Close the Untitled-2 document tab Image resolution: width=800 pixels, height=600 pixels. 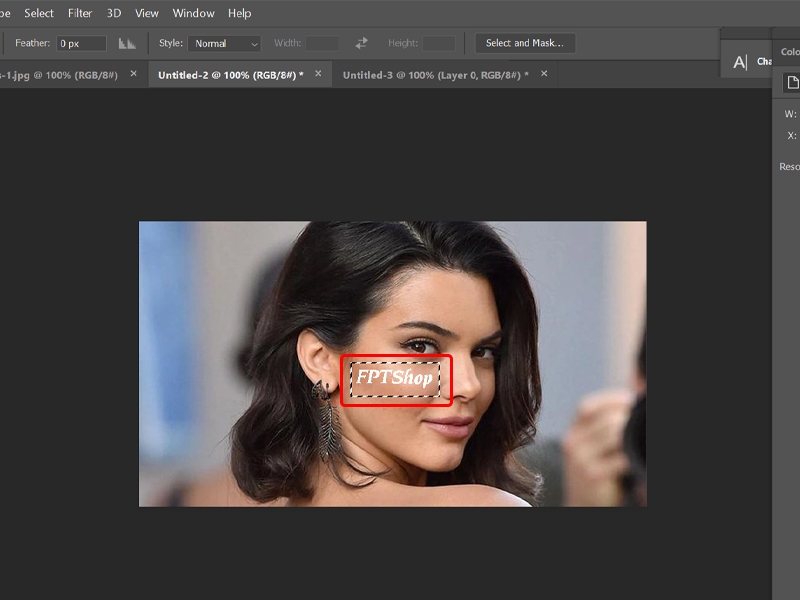click(317, 73)
